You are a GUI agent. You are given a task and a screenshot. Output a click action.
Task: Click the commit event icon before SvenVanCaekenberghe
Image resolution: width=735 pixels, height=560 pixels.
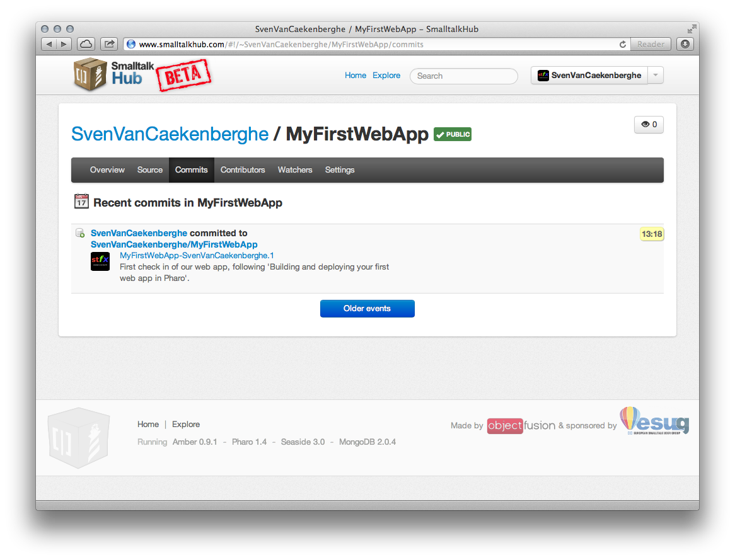80,233
